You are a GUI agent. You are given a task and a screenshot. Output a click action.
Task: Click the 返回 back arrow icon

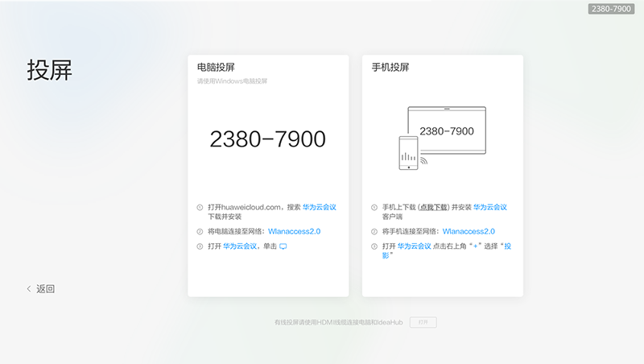coord(30,289)
